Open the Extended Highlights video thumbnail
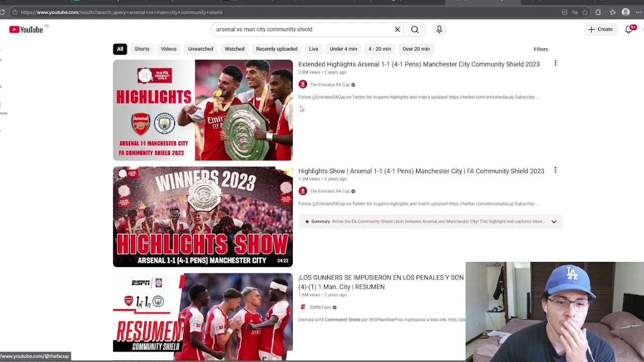The width and height of the screenshot is (644, 362). [203, 110]
